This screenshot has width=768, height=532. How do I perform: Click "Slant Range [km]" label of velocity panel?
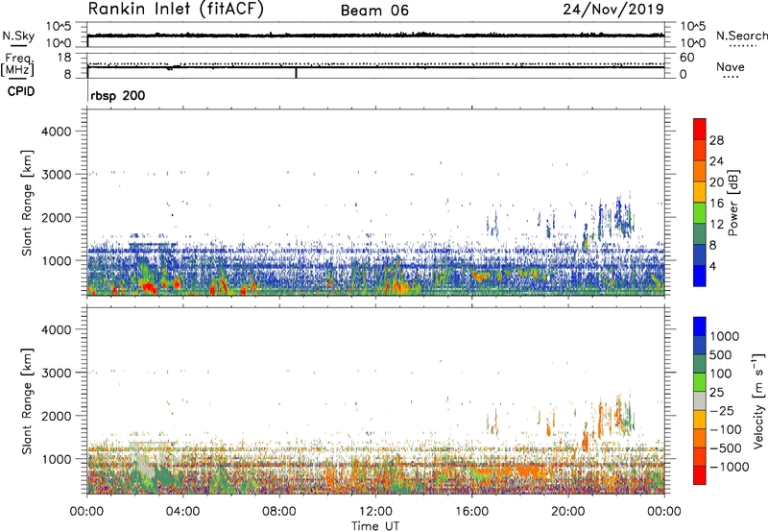coord(28,401)
